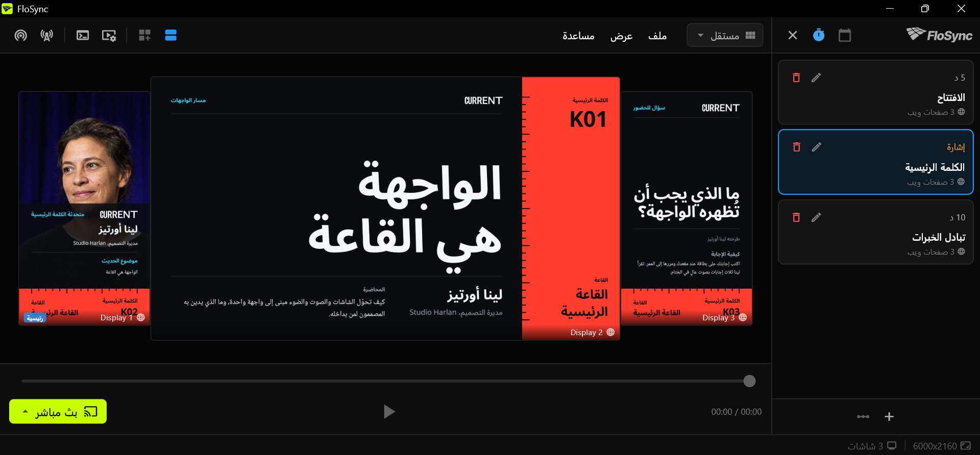
Task: Click the cast broadcast icon in toolbar
Action: (x=21, y=35)
